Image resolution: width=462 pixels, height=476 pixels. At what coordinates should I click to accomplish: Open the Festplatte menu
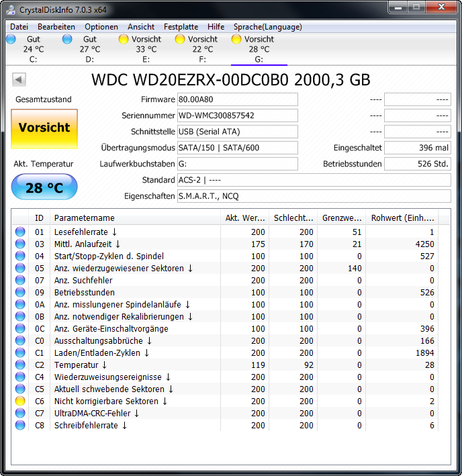(181, 27)
